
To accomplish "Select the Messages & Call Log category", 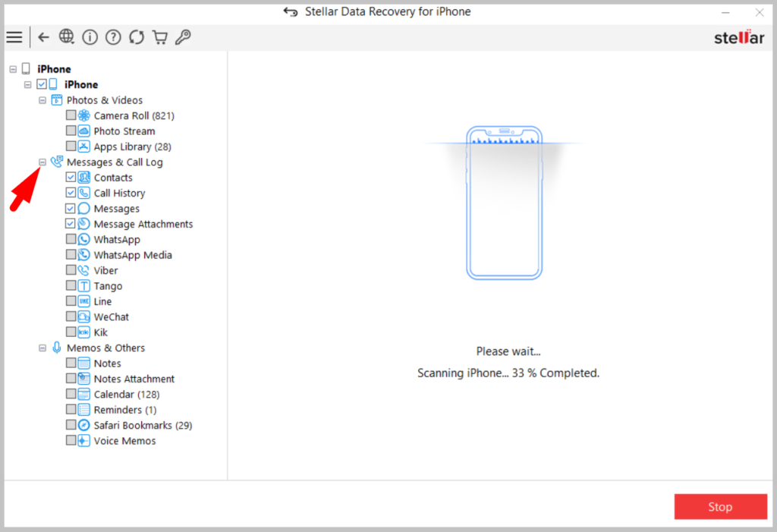I will tap(115, 162).
